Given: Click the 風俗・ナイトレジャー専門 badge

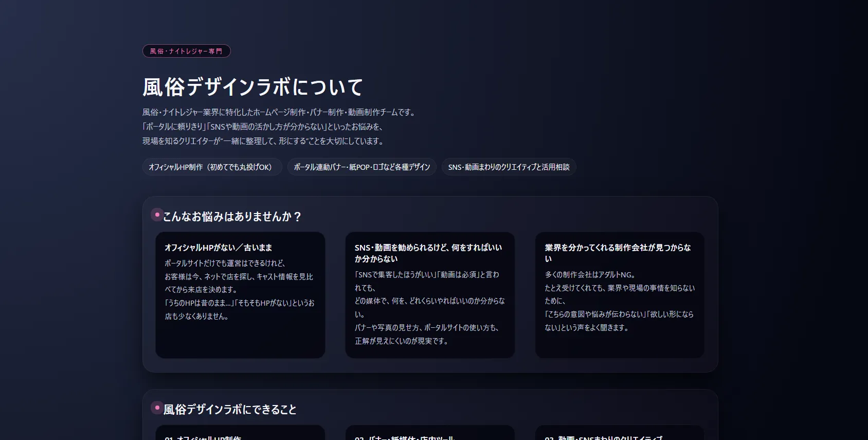Looking at the screenshot, I should (186, 51).
